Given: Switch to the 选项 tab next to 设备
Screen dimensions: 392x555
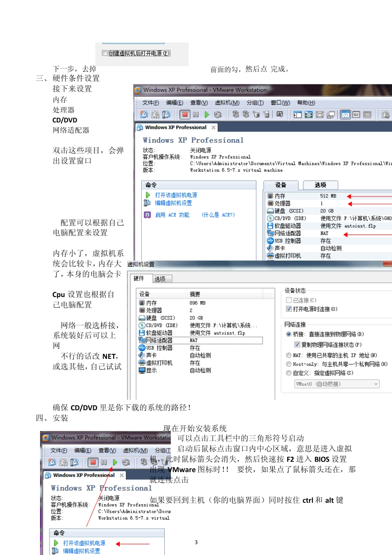Looking at the screenshot, I should coord(320,185).
